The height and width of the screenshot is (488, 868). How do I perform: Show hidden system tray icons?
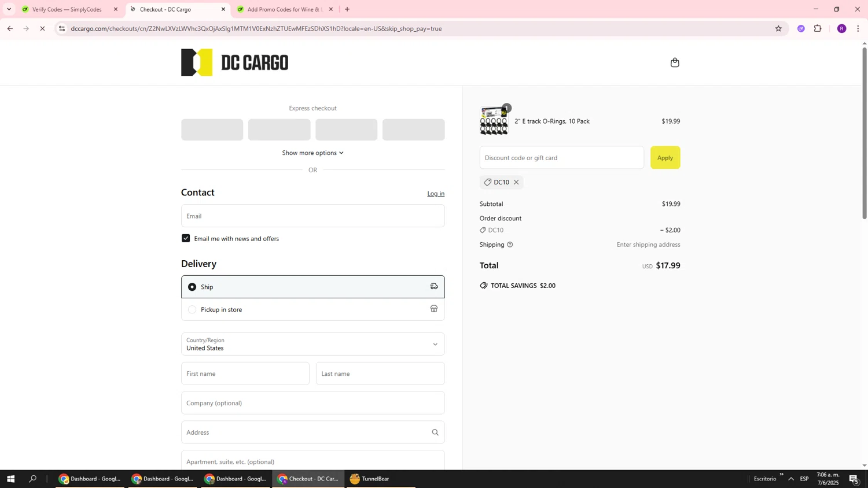791,479
